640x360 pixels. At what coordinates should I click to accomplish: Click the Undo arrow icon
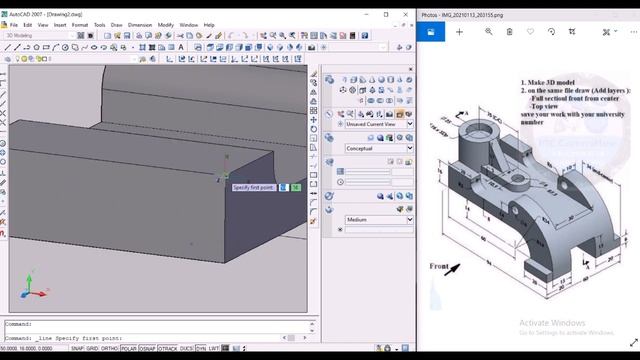(231, 36)
